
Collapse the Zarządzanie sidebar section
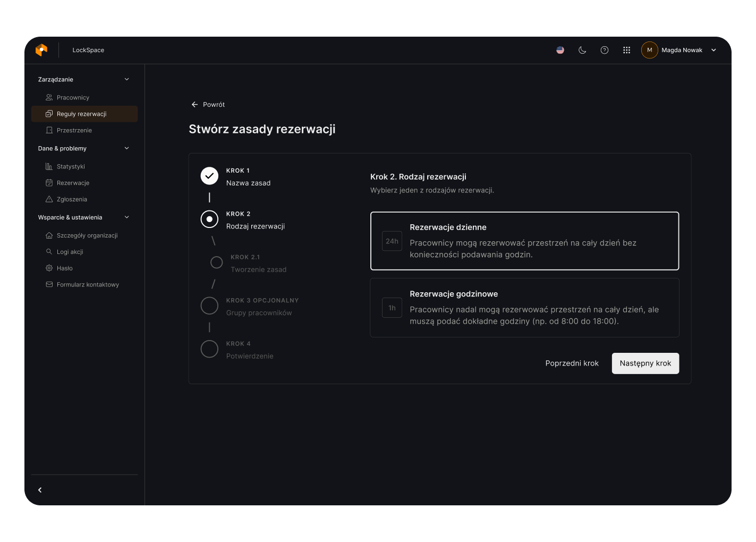coord(126,79)
